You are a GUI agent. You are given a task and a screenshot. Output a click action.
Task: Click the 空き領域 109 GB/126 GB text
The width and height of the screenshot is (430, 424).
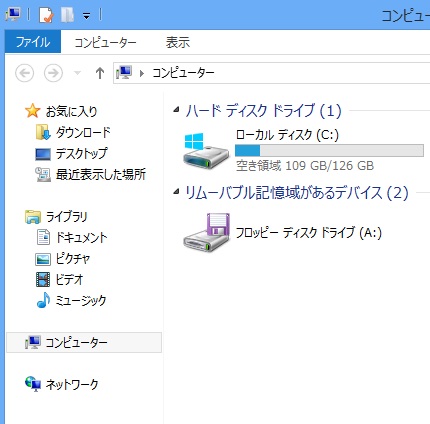(x=305, y=166)
